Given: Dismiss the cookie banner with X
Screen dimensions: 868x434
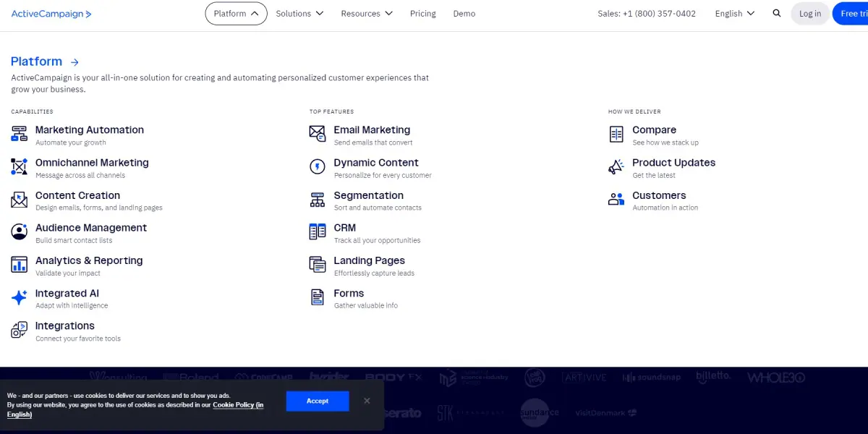Looking at the screenshot, I should 367,401.
